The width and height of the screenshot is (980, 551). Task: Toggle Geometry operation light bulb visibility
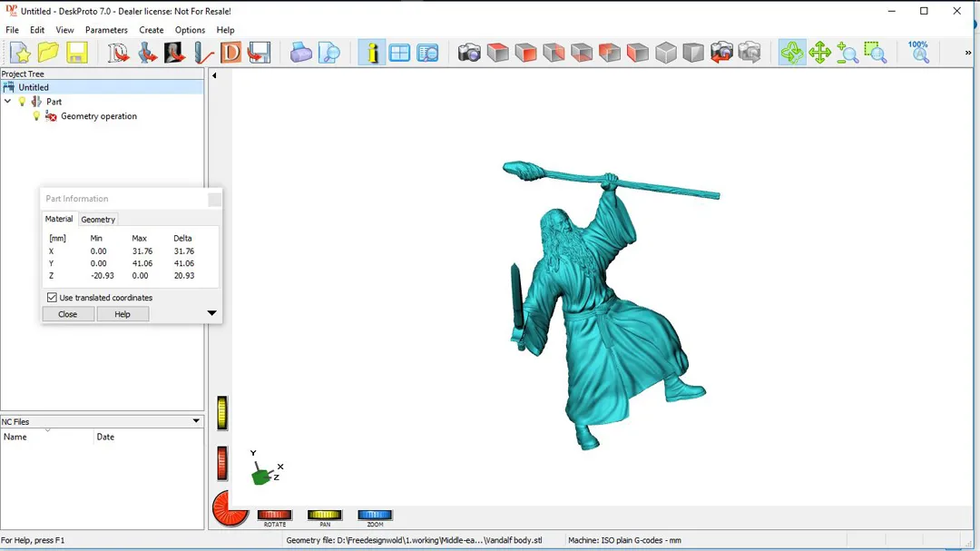coord(36,115)
